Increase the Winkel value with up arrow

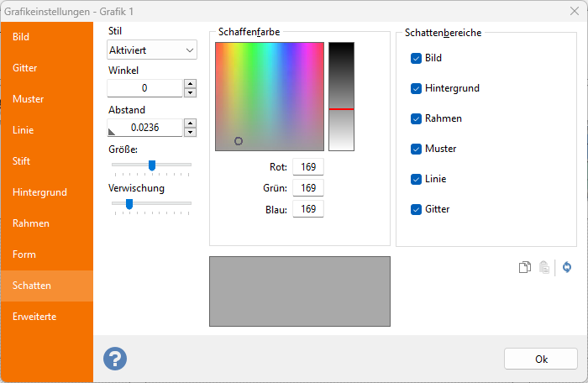tap(190, 84)
